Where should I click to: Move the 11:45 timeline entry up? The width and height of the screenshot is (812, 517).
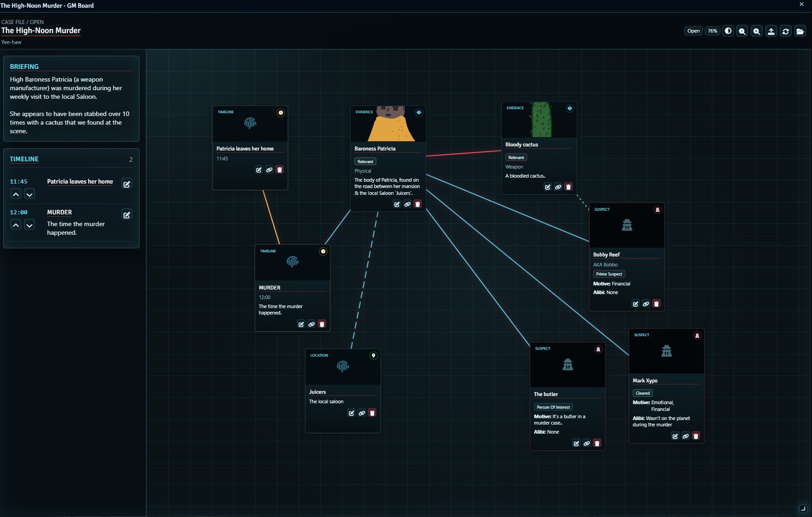(x=16, y=194)
